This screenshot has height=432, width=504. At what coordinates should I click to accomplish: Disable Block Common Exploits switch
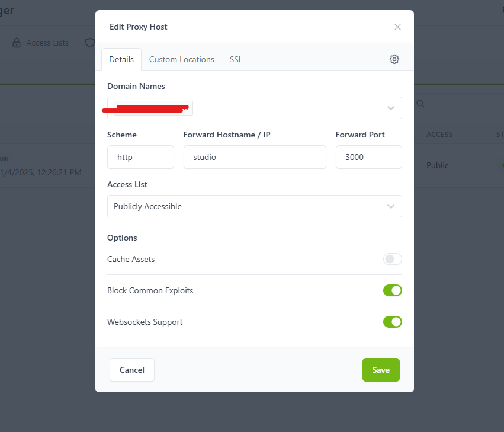[x=392, y=290]
